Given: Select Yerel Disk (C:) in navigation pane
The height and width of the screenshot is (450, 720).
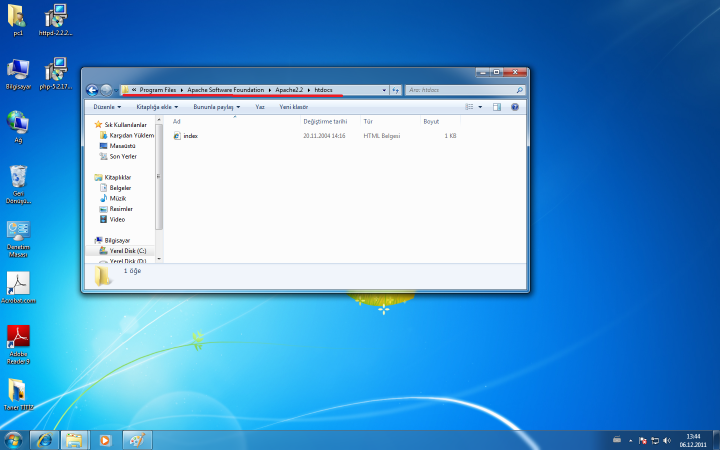Looking at the screenshot, I should [x=127, y=250].
